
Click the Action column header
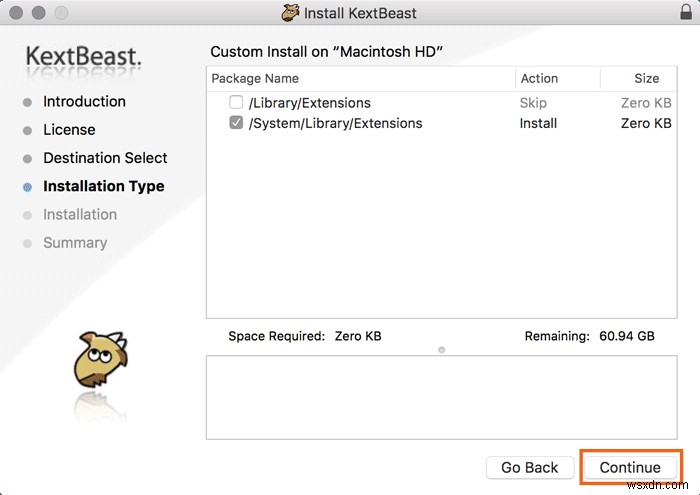coord(539,78)
